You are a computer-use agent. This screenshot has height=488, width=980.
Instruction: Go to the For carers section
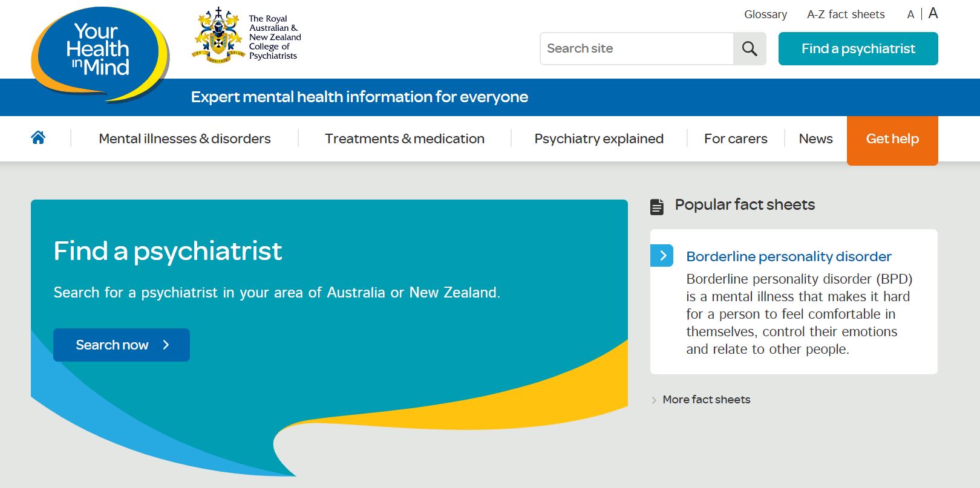(736, 138)
